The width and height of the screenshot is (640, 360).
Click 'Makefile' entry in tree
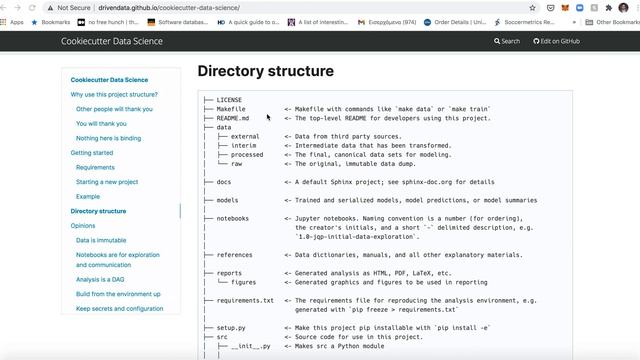pyautogui.click(x=231, y=109)
